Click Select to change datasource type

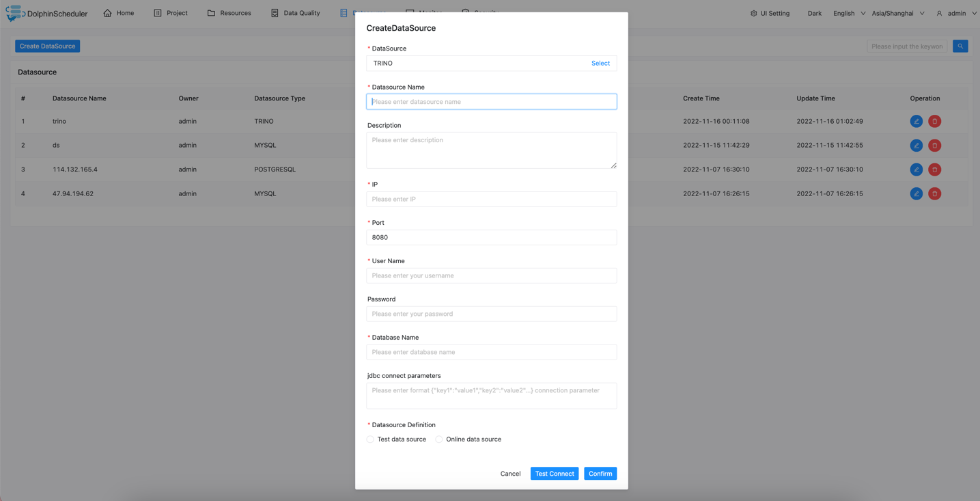pyautogui.click(x=600, y=64)
